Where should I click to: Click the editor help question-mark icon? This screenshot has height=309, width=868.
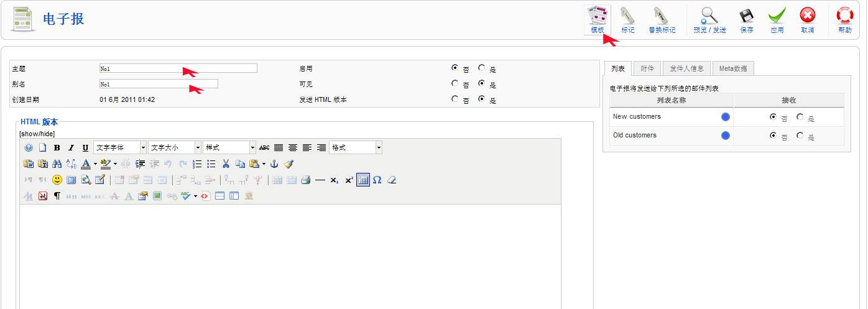pyautogui.click(x=29, y=148)
